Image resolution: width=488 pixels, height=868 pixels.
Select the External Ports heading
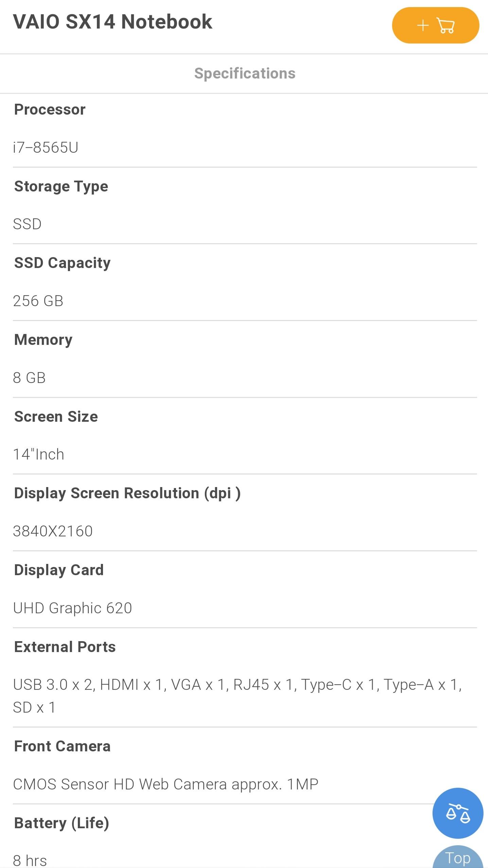(65, 647)
